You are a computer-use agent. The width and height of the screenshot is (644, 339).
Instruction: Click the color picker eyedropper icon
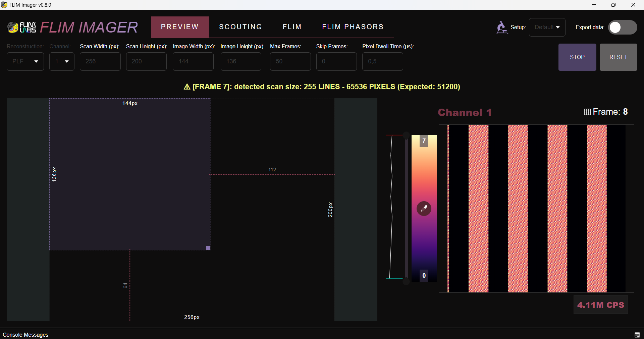(x=424, y=209)
